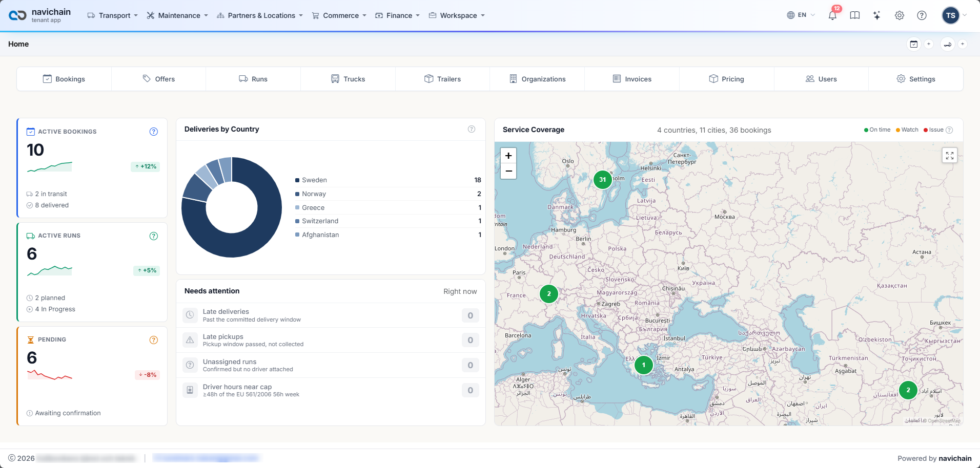Image resolution: width=980 pixels, height=468 pixels.
Task: Click the Unassigned runs question icon
Action: pyautogui.click(x=190, y=365)
